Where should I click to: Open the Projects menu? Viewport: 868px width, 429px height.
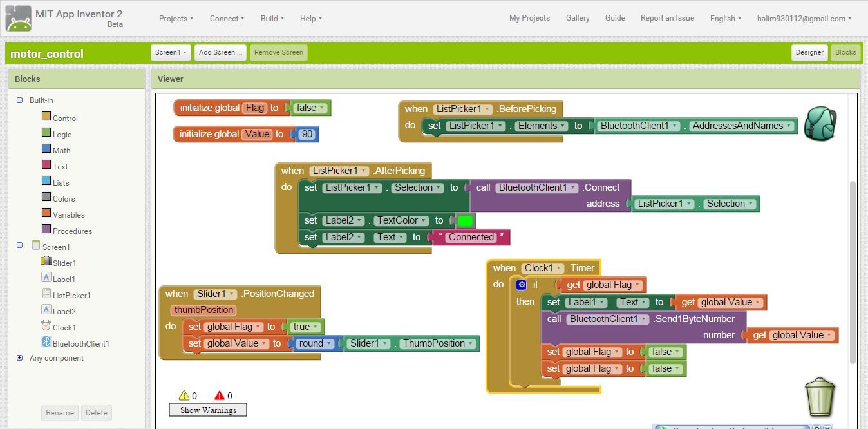coord(176,19)
